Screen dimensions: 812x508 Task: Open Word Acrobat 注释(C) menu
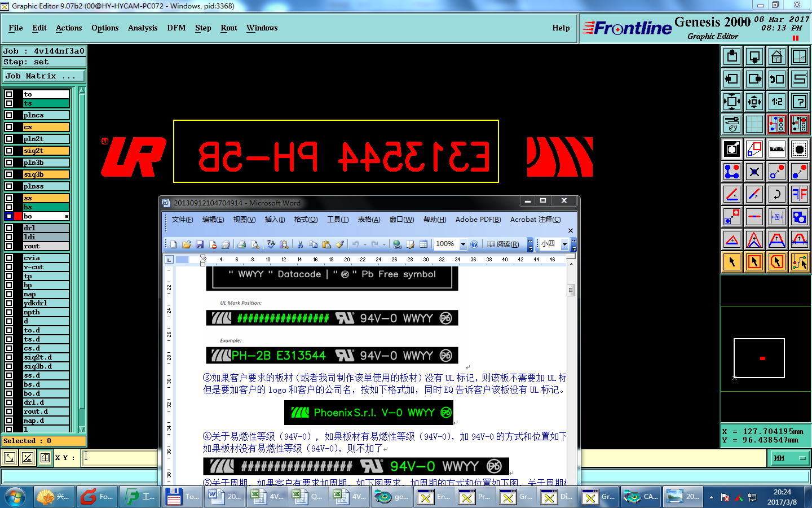click(535, 220)
